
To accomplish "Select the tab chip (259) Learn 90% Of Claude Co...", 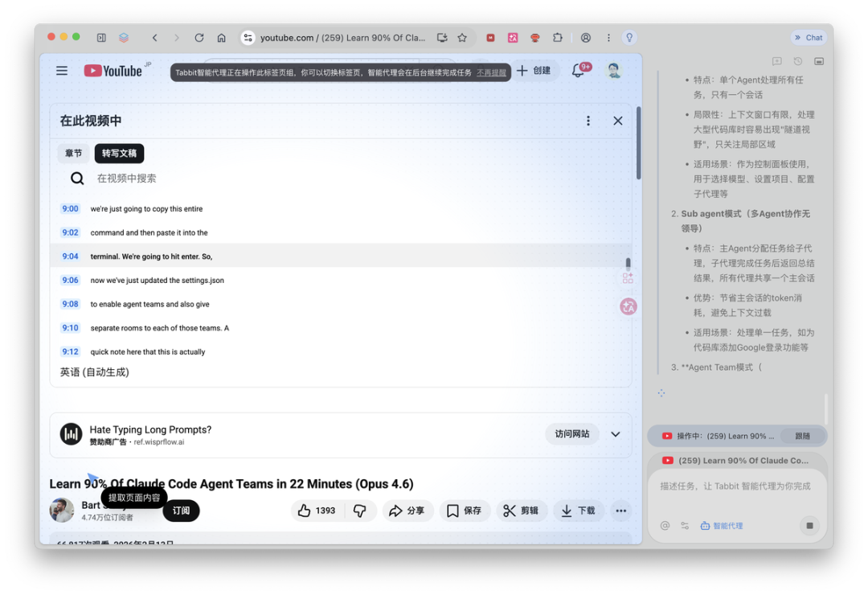I will pyautogui.click(x=737, y=461).
